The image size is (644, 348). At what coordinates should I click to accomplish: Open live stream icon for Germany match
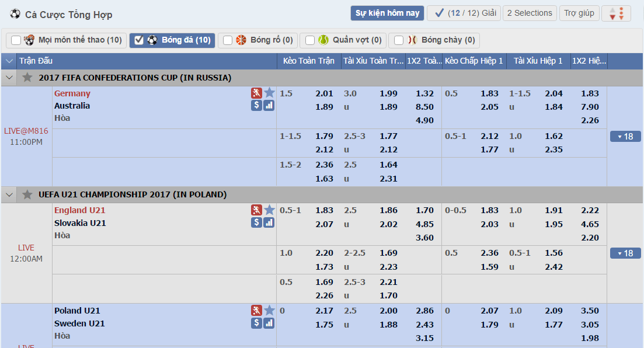(x=257, y=93)
